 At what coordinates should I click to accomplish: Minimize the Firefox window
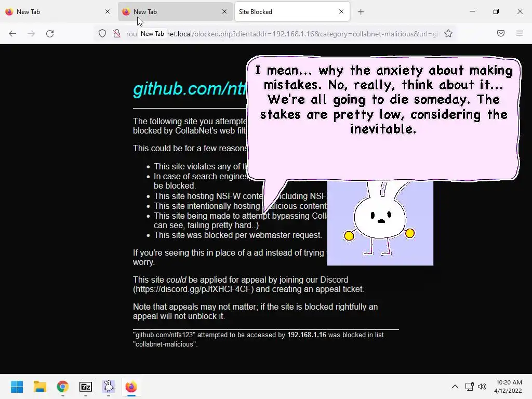click(x=472, y=11)
